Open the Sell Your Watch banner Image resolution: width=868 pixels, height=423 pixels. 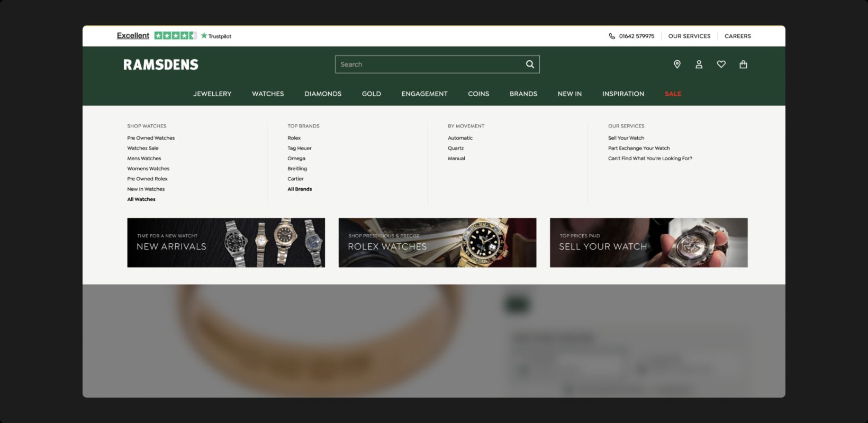click(649, 243)
